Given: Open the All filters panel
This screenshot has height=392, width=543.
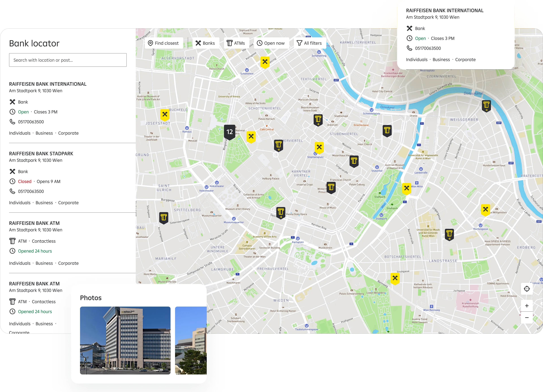Looking at the screenshot, I should pos(310,43).
